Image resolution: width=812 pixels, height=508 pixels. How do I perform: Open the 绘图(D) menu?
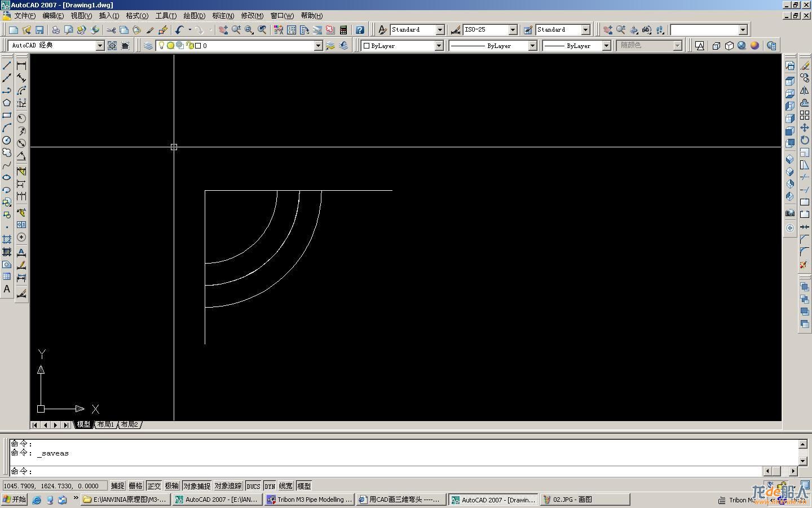tap(195, 16)
